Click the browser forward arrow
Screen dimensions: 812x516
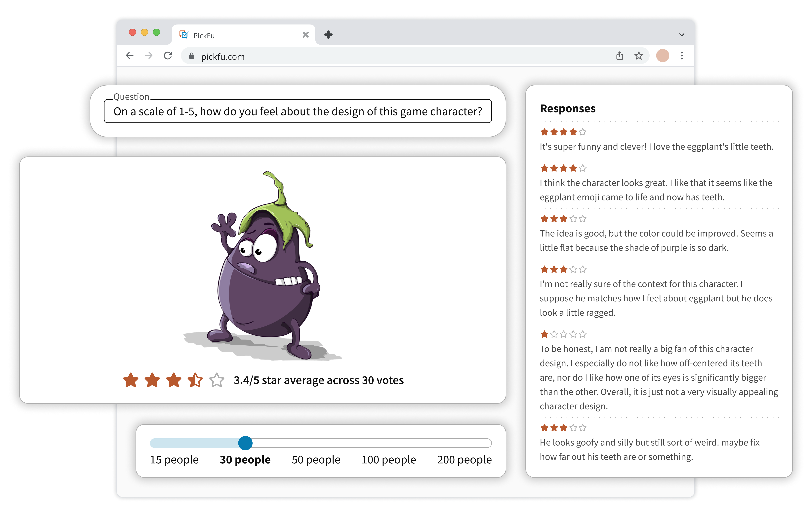pos(148,56)
